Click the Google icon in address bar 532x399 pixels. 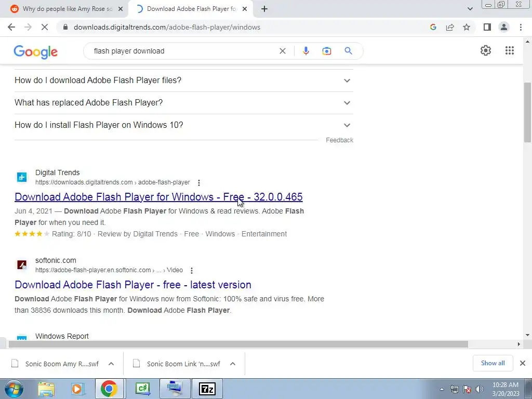pos(433,27)
